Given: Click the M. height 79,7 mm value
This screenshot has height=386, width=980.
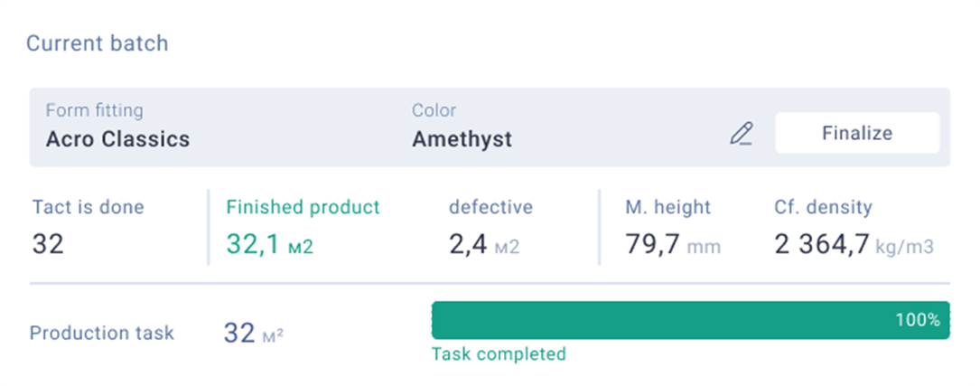Looking at the screenshot, I should click(x=673, y=245).
